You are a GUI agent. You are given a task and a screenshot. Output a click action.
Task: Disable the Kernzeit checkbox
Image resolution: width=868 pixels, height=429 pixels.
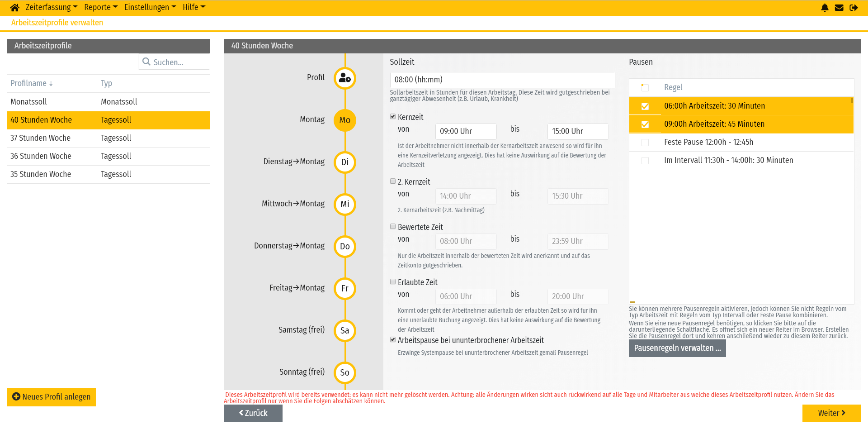(393, 116)
